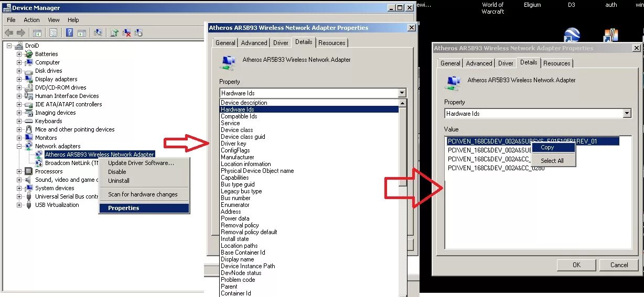Screen dimensions: 644x297
Task: Select the Mice and other pointing devices icon
Action: tap(29, 129)
